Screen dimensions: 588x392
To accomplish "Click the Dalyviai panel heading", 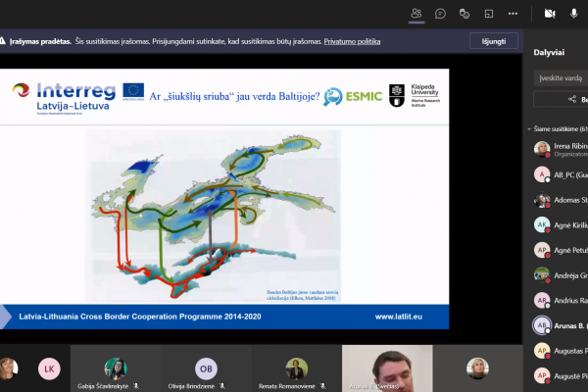I will click(x=549, y=53).
